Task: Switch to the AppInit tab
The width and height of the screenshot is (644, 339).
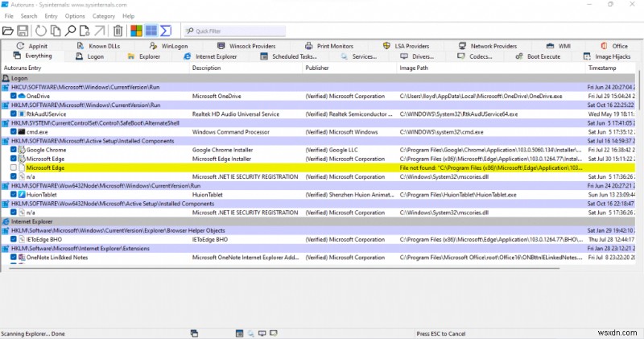Action: 32,46
